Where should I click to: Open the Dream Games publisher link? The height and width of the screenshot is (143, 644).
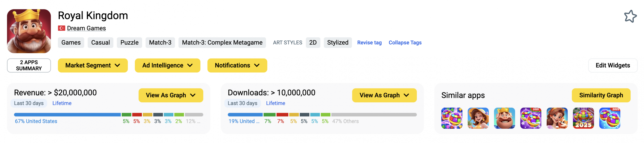(86, 28)
